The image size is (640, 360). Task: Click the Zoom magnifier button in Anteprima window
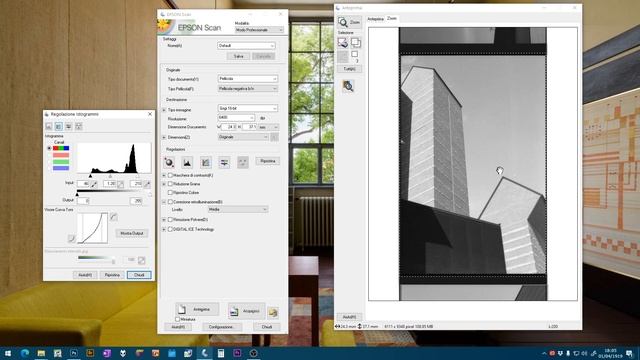(x=349, y=22)
